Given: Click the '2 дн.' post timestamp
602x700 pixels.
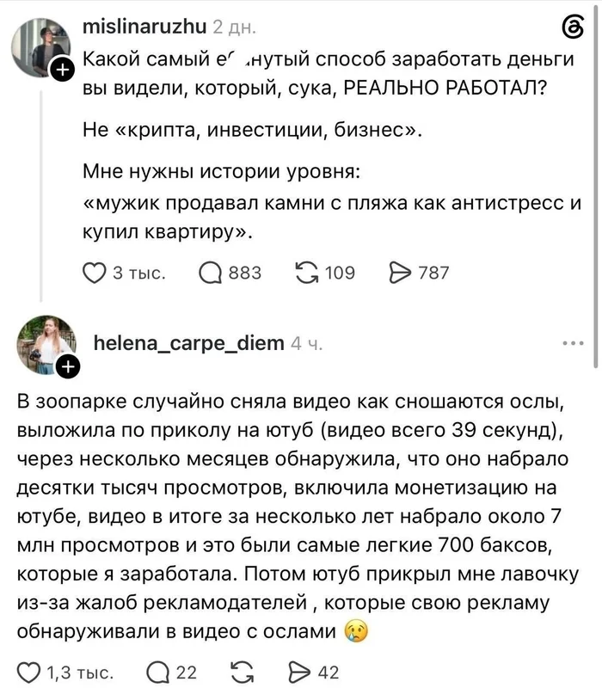Looking at the screenshot, I should (x=235, y=28).
